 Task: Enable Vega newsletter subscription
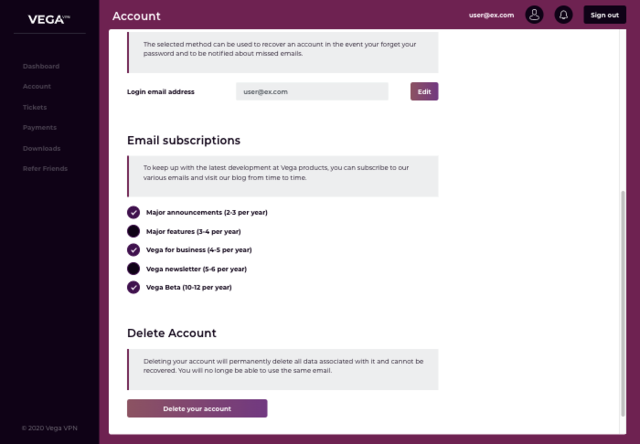(x=133, y=269)
